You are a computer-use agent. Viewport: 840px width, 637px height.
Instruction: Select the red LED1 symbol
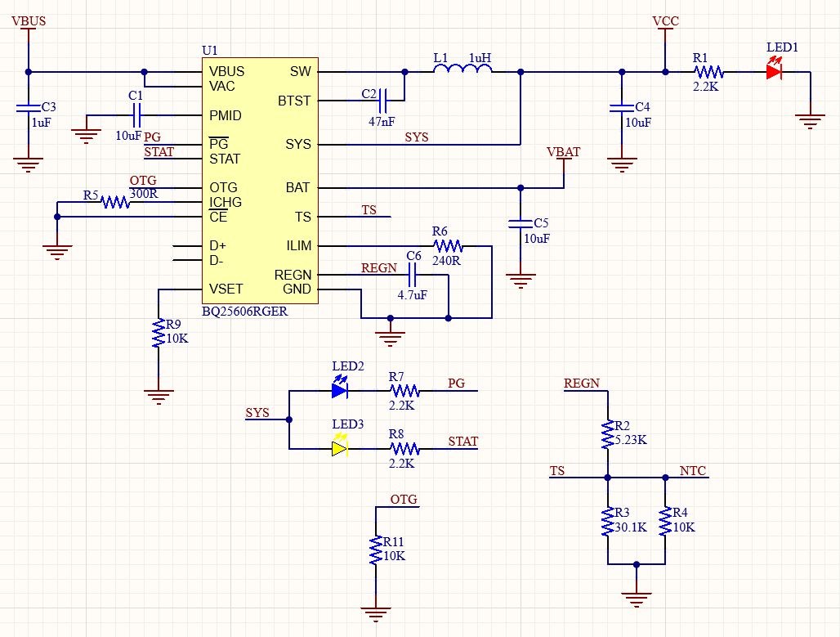[774, 74]
